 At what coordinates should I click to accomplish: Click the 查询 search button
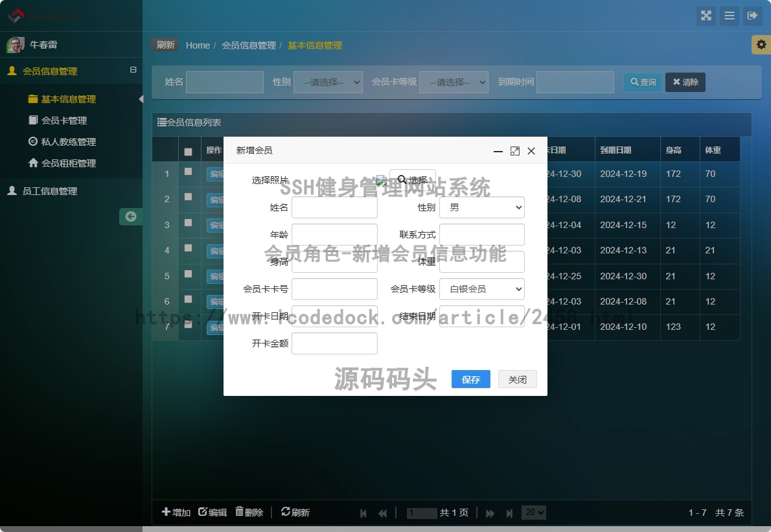pos(643,82)
